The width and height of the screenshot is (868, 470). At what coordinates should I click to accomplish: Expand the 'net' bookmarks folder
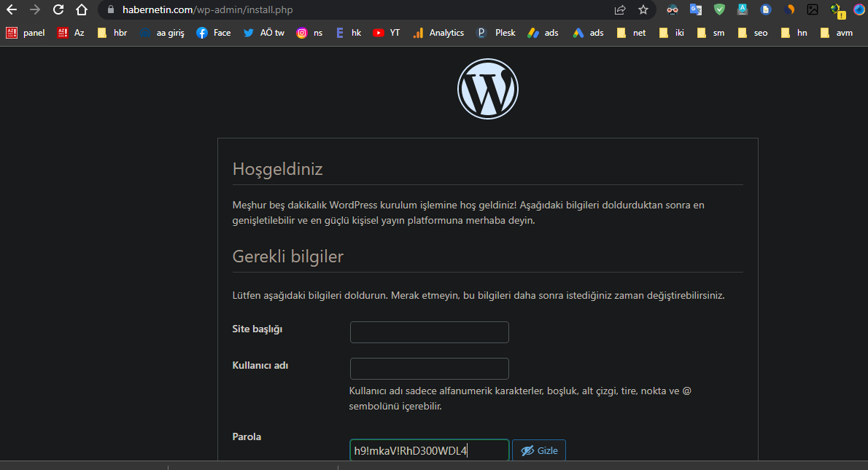pyautogui.click(x=631, y=34)
